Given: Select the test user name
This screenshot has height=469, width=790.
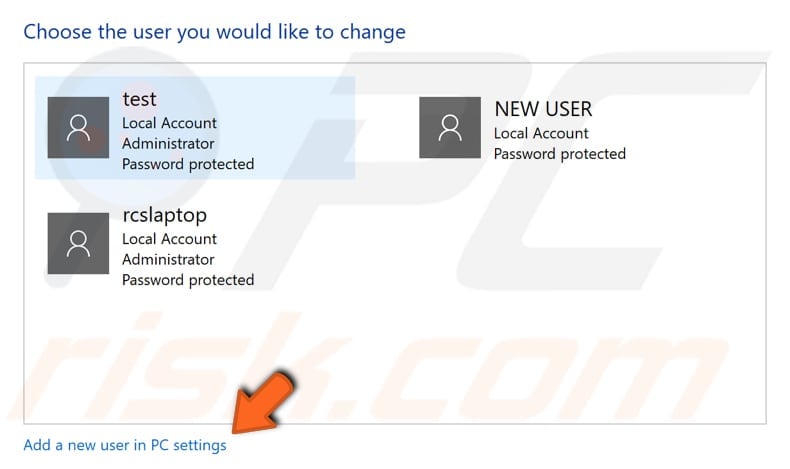Looking at the screenshot, I should [140, 99].
